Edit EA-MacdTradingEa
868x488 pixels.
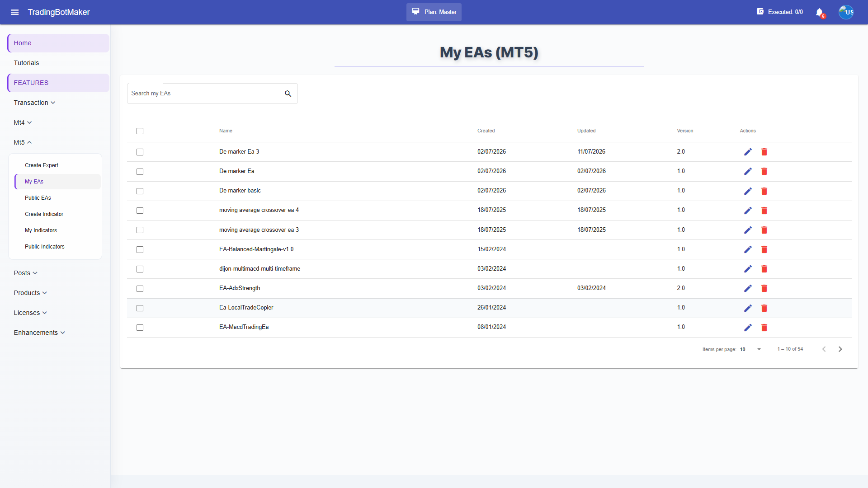[x=748, y=328]
